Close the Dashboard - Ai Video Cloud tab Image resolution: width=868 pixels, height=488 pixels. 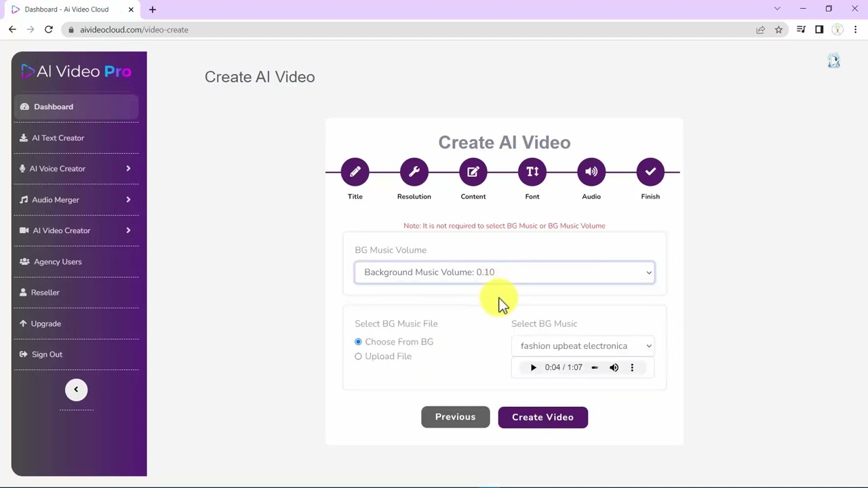click(131, 9)
